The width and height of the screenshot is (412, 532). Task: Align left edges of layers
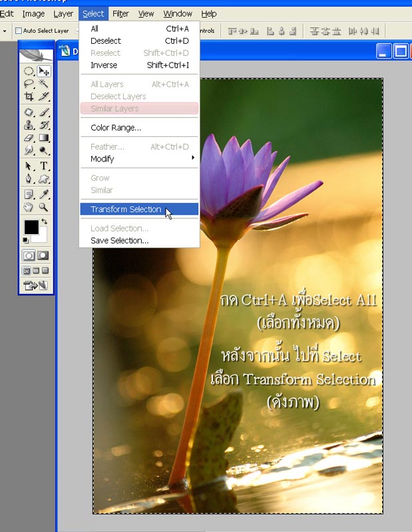270,31
